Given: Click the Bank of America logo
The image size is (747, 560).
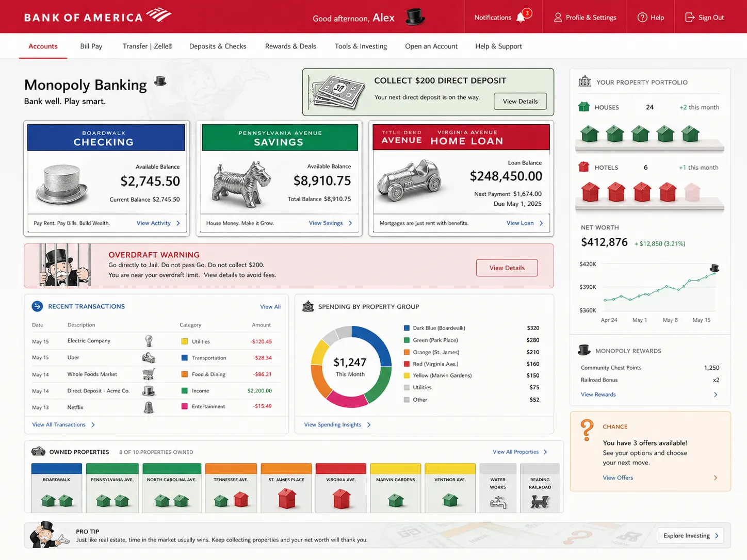Looking at the screenshot, I should (x=98, y=16).
